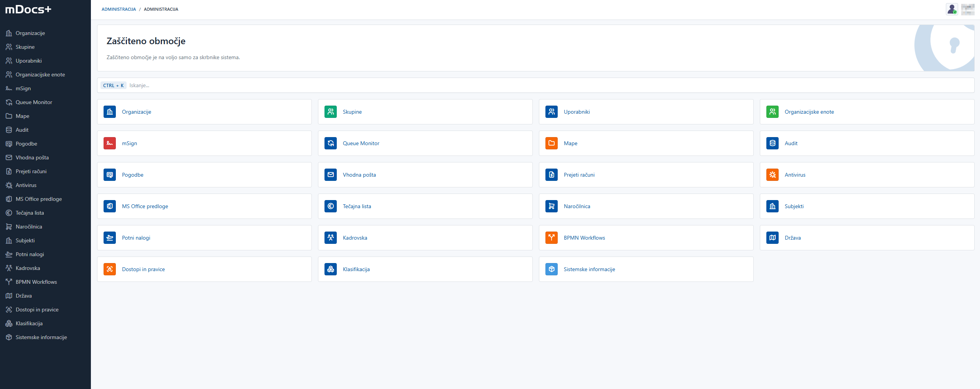Open the user profile avatar icon
The height and width of the screenshot is (389, 980).
[952, 9]
